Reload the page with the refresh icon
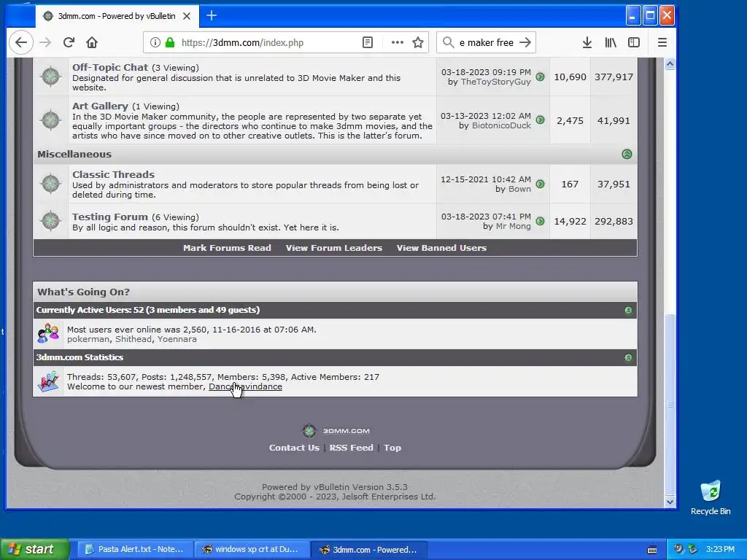Screen dimensions: 747x560 click(x=69, y=42)
